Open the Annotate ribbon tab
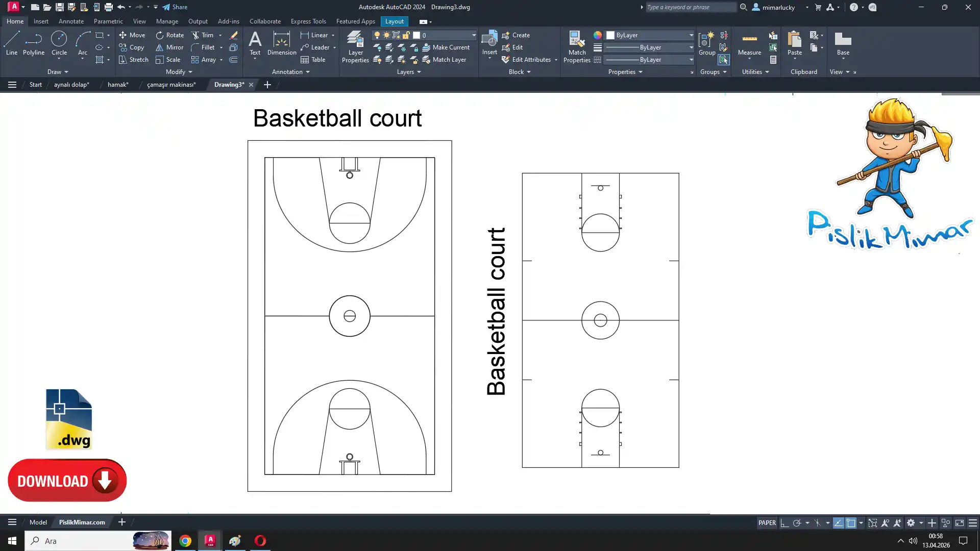 pyautogui.click(x=71, y=21)
